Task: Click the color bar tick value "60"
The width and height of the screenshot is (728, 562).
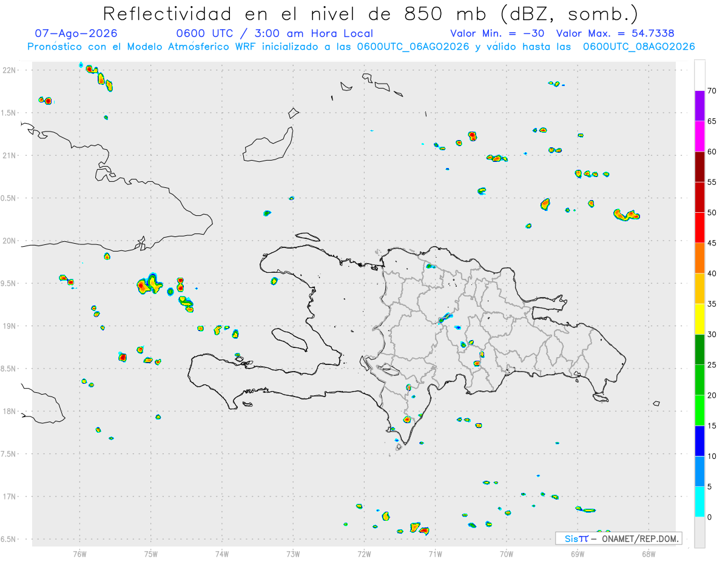Action: coord(712,152)
